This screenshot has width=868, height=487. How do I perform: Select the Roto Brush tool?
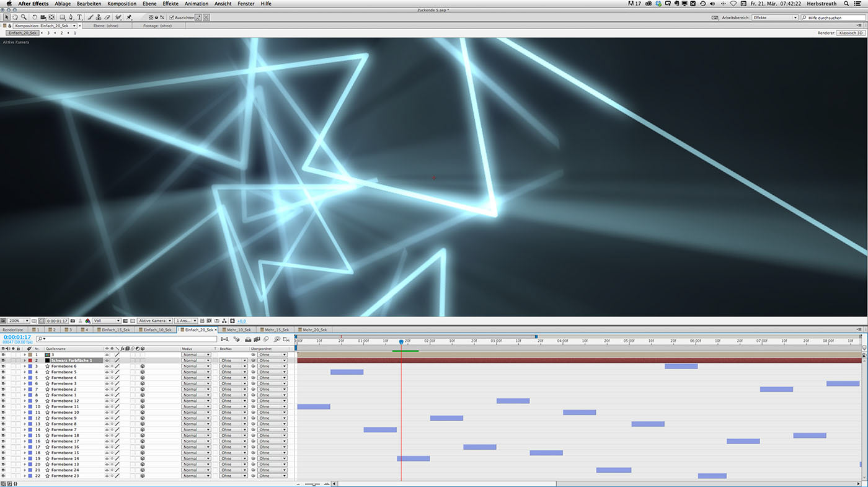[x=118, y=17]
